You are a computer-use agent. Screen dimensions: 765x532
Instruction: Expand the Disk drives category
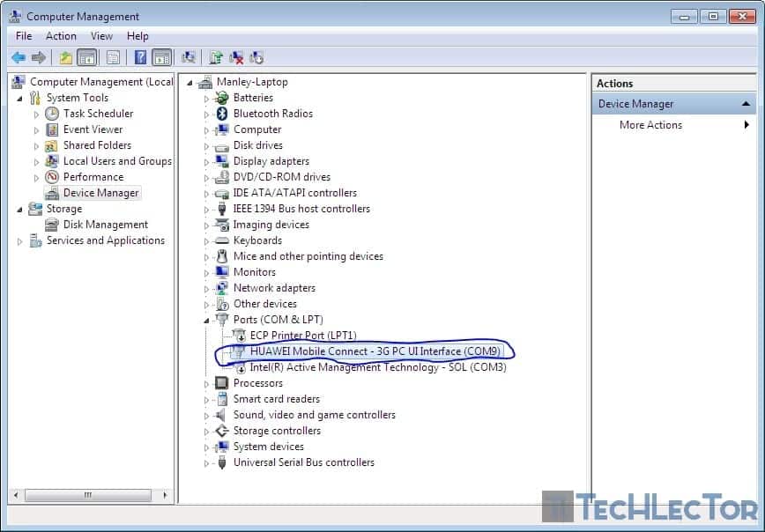pos(206,146)
